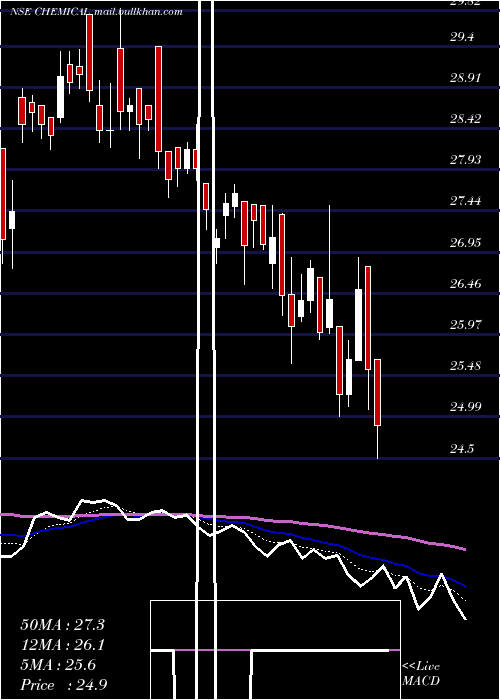The width and height of the screenshot is (500, 700).
Task: Click the 26.46 price axis label
Action: click(x=466, y=283)
